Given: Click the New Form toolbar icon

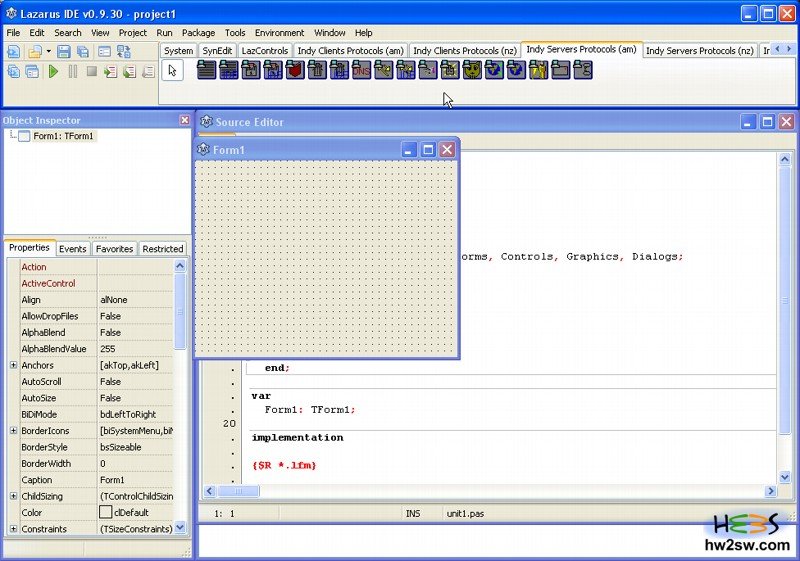Looking at the screenshot, I should (x=105, y=52).
